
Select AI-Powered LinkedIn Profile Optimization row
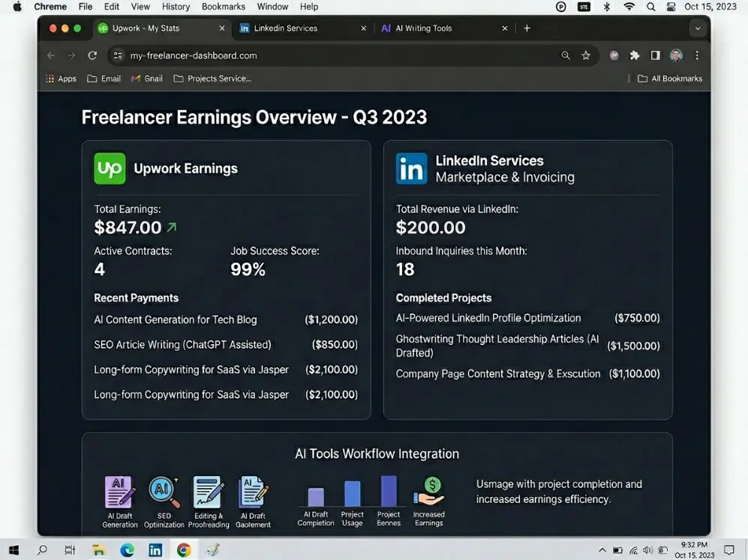click(x=527, y=318)
